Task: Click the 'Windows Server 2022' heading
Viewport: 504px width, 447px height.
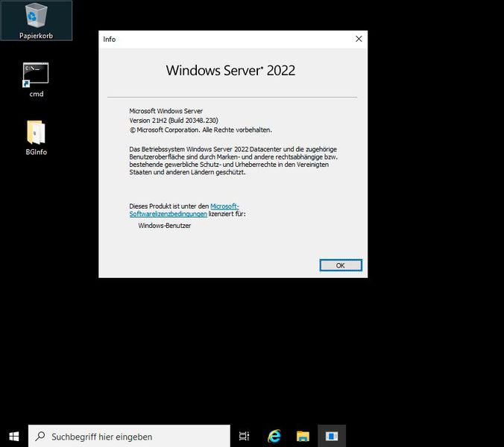Action: pos(230,70)
